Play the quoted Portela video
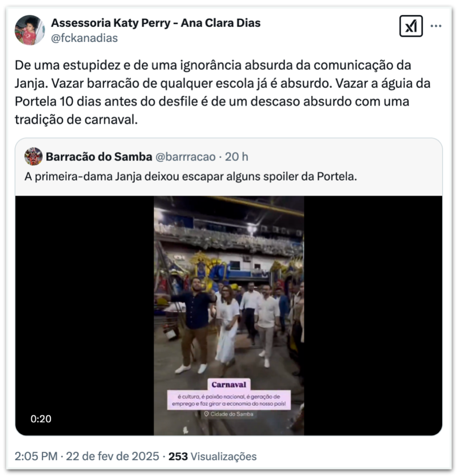This screenshot has width=458, height=476. point(229,316)
